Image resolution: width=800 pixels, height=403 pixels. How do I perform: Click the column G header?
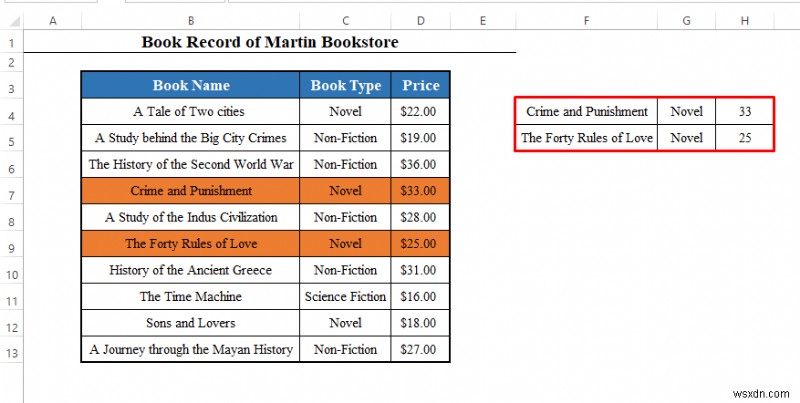(x=686, y=21)
